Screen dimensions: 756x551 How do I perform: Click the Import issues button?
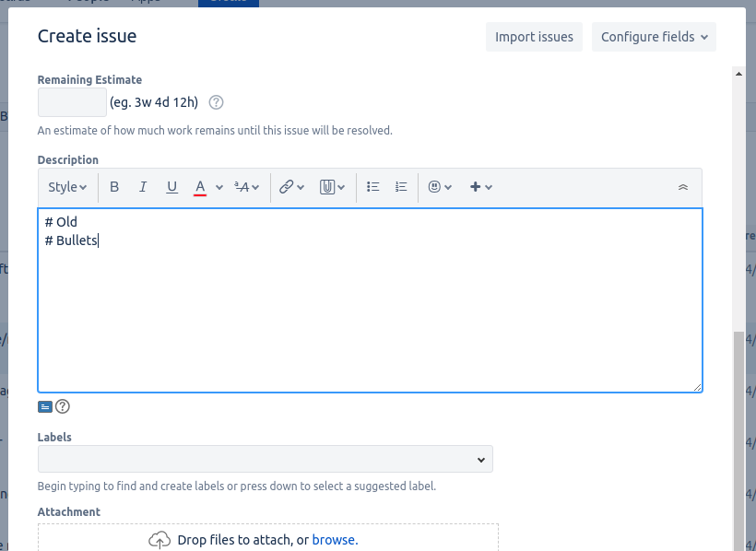tap(534, 37)
